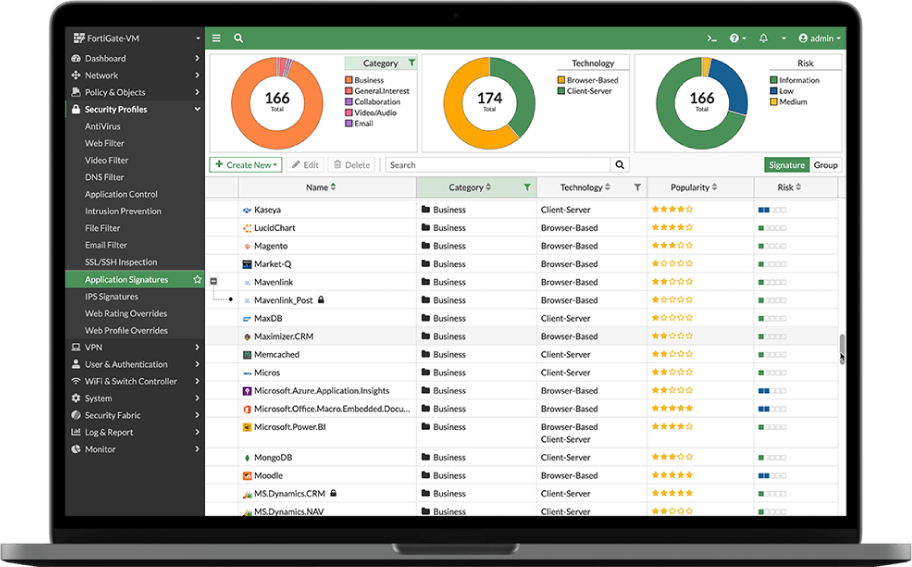912x567 pixels.
Task: Click the Technology column filter funnel icon
Action: coord(637,187)
